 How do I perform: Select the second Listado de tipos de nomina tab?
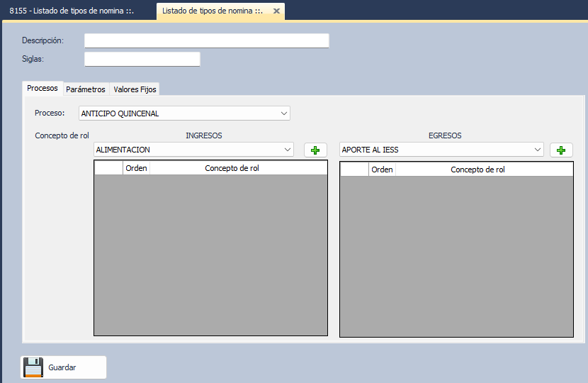[x=213, y=11]
